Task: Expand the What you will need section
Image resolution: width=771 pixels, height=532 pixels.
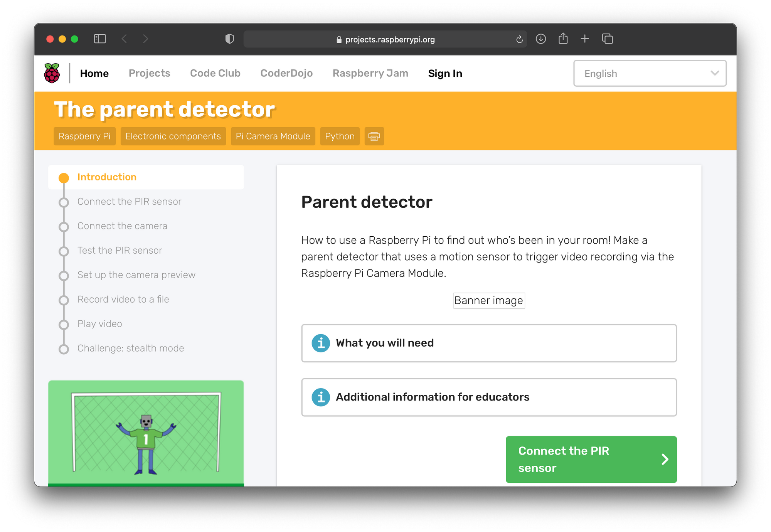Action: (x=489, y=343)
